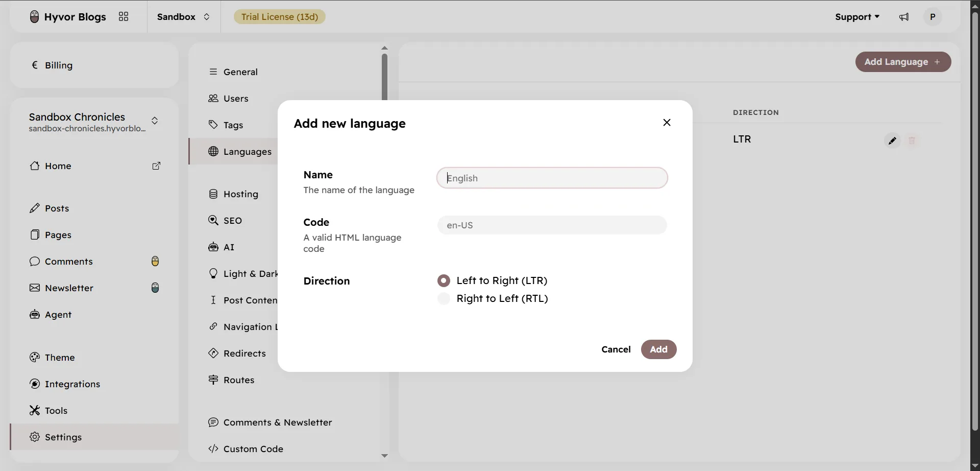Open Tools page
Image resolution: width=980 pixels, height=471 pixels.
coord(94,411)
